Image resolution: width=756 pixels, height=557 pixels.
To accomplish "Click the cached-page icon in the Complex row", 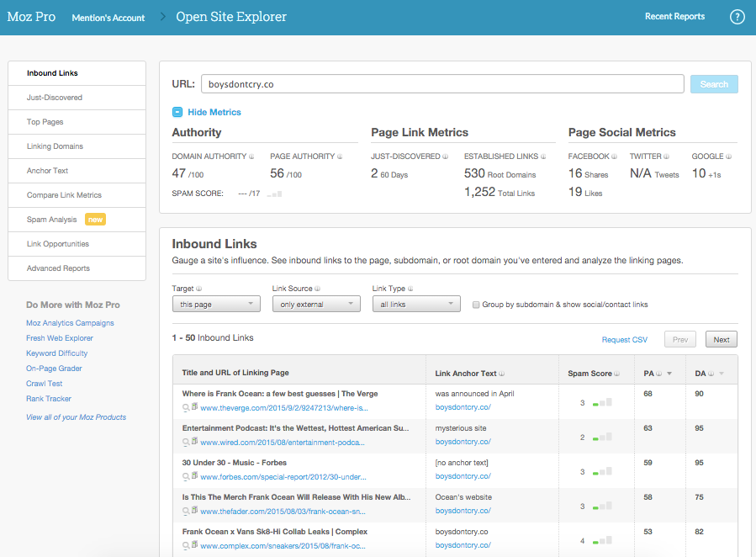I will pos(194,544).
